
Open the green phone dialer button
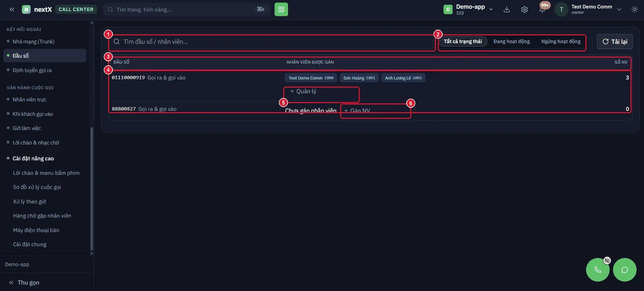click(x=598, y=270)
